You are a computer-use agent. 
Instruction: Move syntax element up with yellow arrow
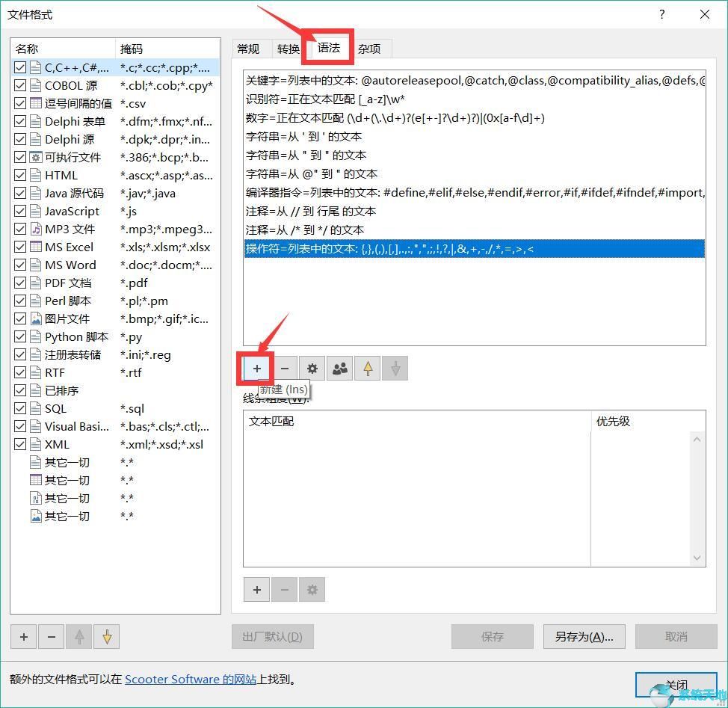tap(368, 369)
